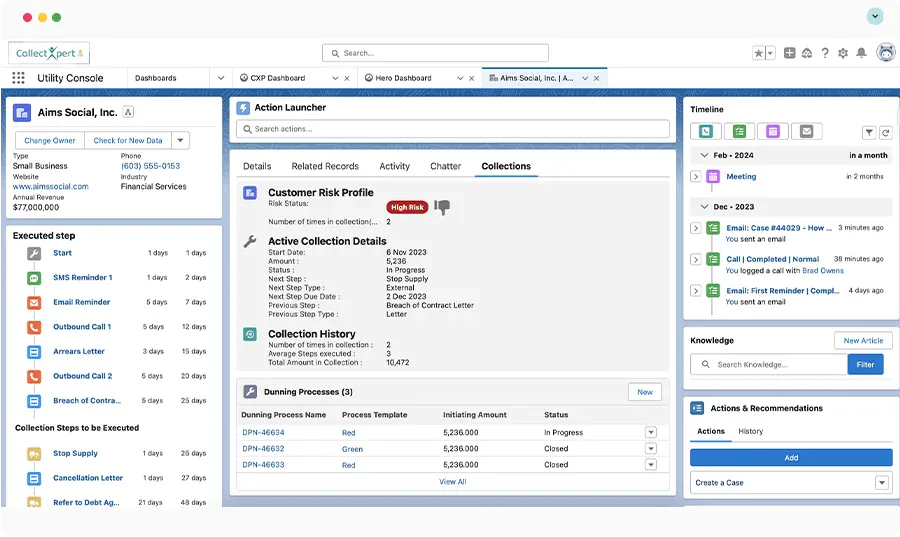Open the History tab in Actions & Recommendations

750,431
